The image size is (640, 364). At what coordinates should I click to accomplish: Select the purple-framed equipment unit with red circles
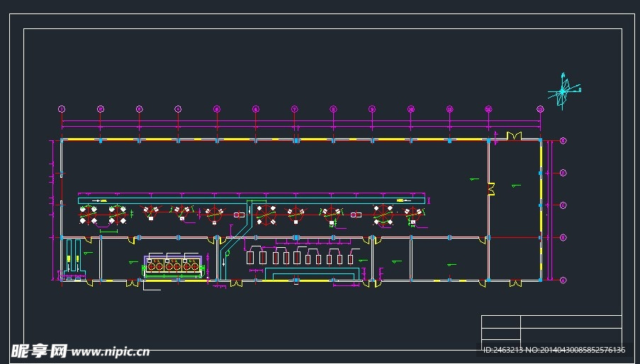(174, 266)
